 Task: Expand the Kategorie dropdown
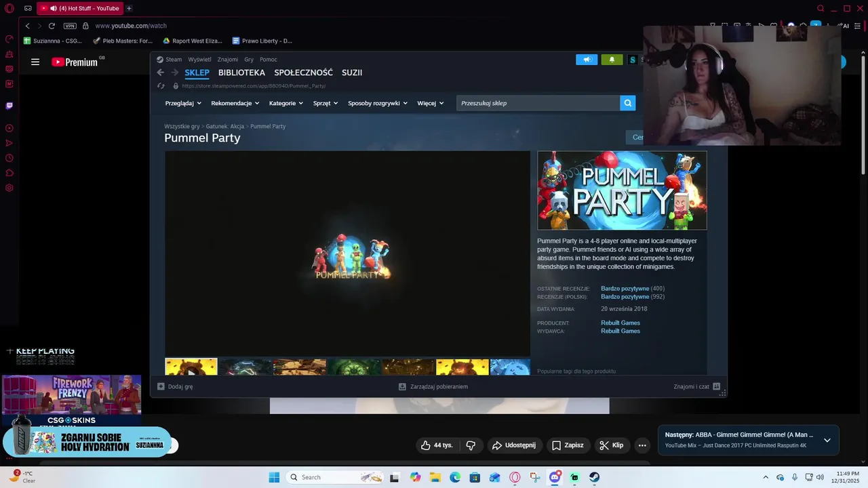pos(286,103)
